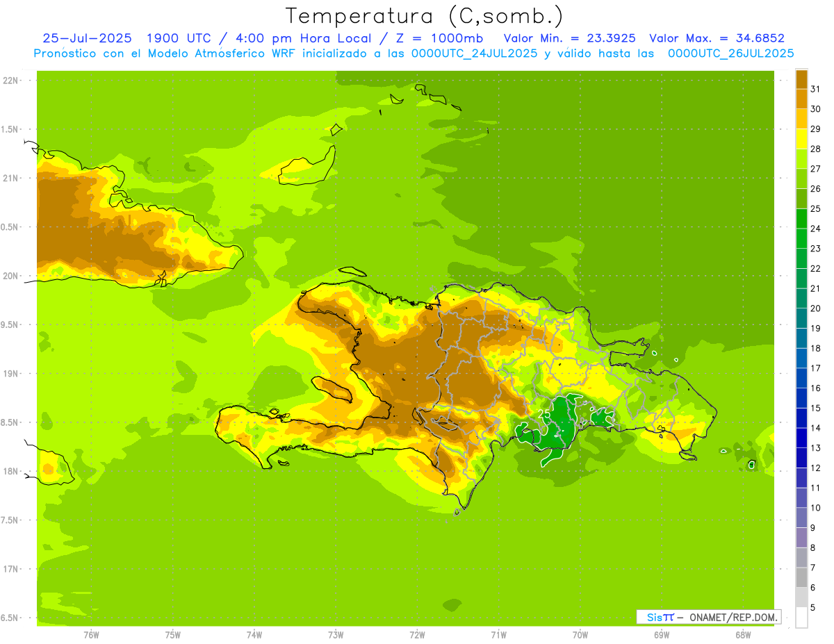The width and height of the screenshot is (834, 644).
Task: Click the '68W' longitude axis label
Action: click(x=743, y=634)
